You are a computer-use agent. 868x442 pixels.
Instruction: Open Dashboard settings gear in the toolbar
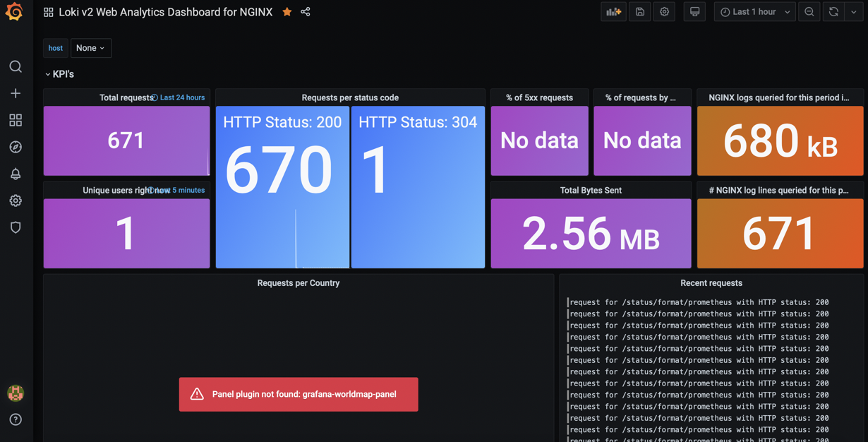pyautogui.click(x=663, y=11)
